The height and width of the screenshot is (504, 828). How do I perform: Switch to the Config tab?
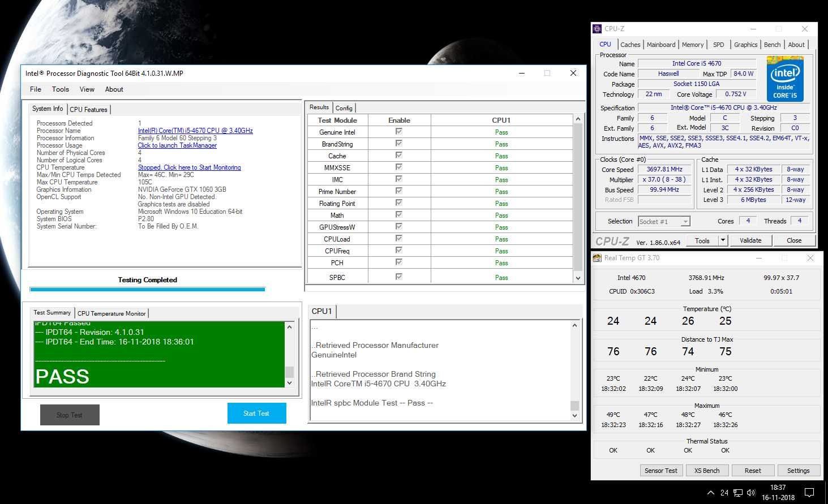[x=344, y=108]
